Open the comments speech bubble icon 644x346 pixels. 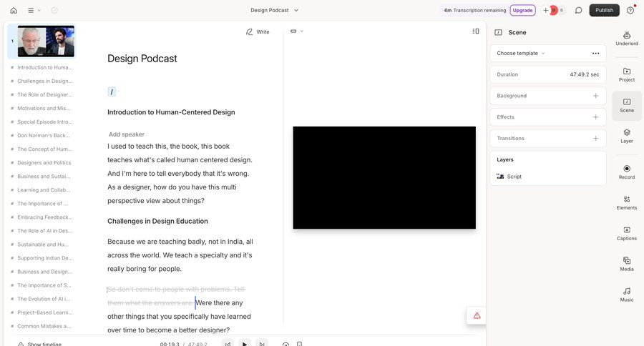pos(578,10)
